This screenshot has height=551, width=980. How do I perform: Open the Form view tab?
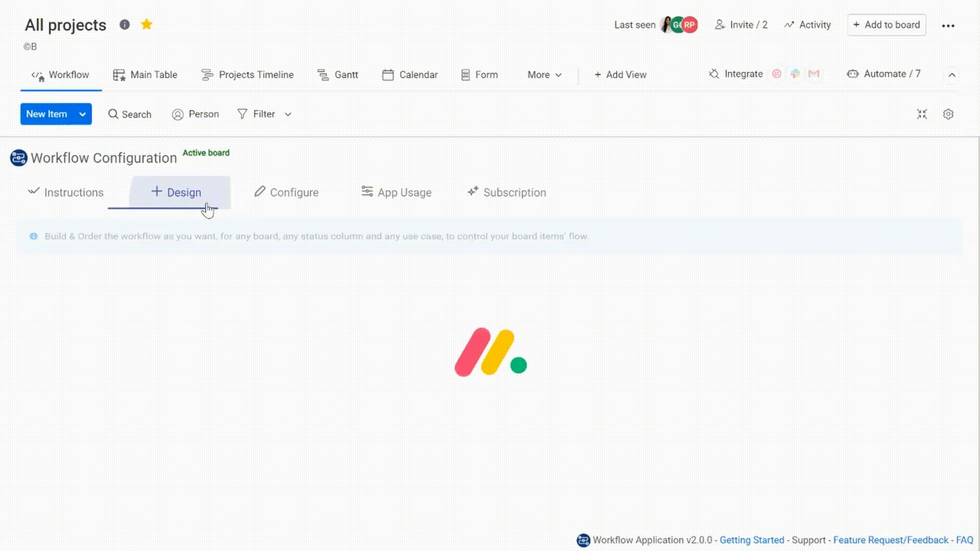coord(479,75)
